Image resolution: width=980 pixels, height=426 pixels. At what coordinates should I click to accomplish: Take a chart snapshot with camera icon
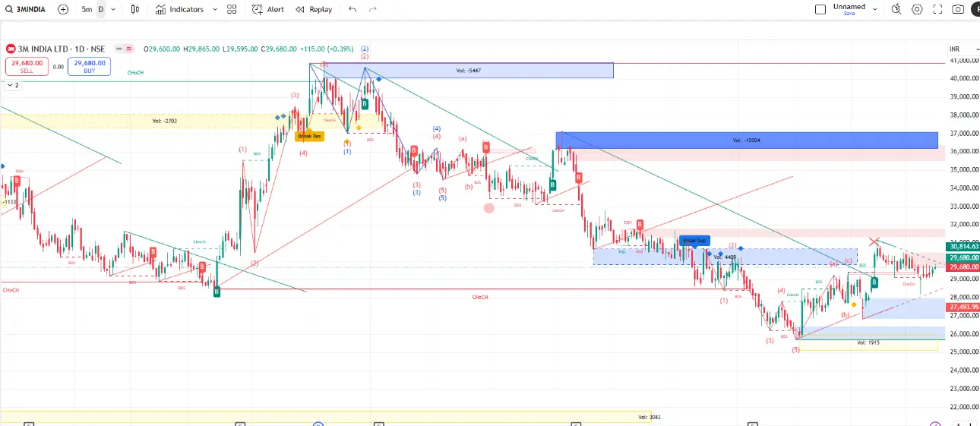coord(958,9)
